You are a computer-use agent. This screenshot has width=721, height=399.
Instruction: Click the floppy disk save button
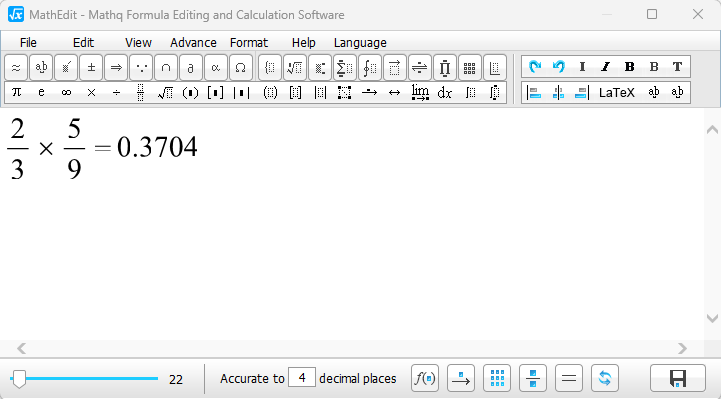[678, 378]
